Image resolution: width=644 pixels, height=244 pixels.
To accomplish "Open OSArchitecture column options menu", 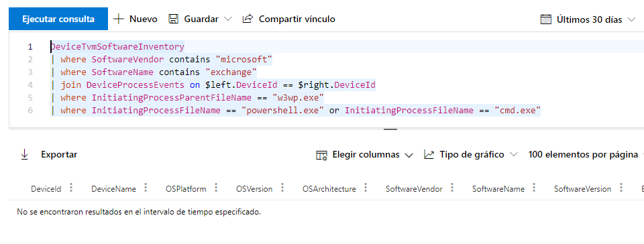I will coord(366,188).
